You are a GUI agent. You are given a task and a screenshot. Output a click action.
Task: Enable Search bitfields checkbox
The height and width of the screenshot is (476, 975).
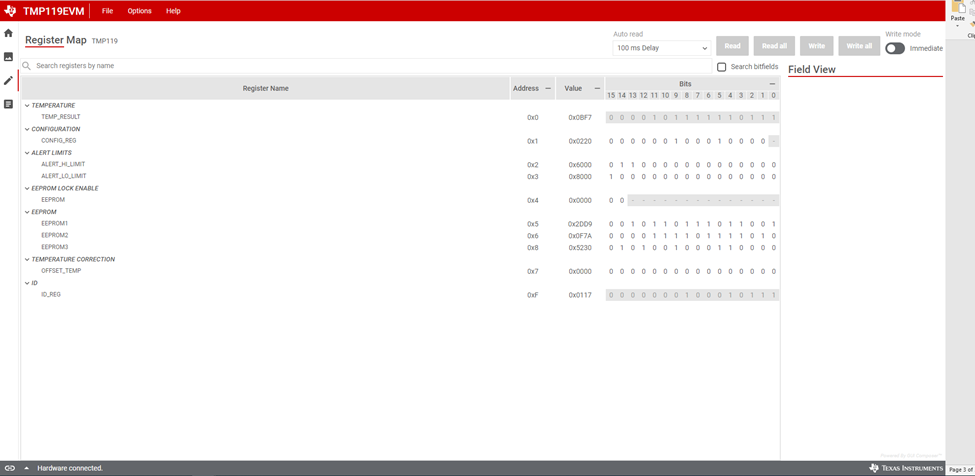[x=721, y=66]
